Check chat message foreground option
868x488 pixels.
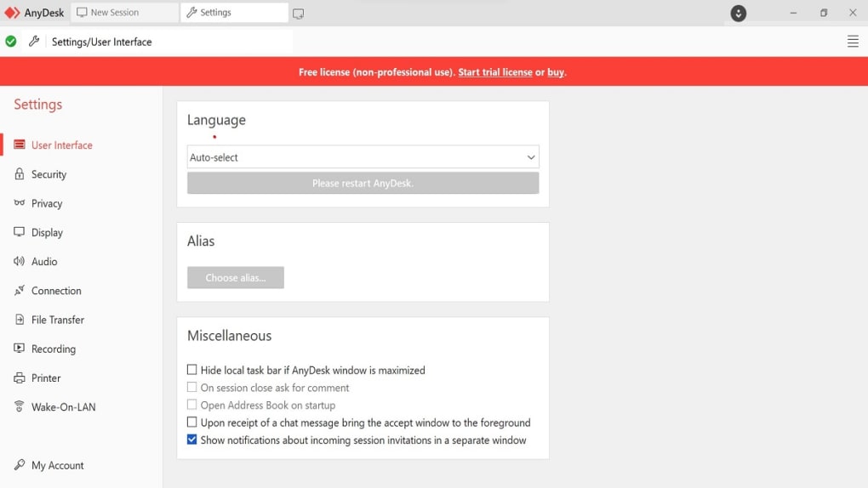pyautogui.click(x=192, y=423)
